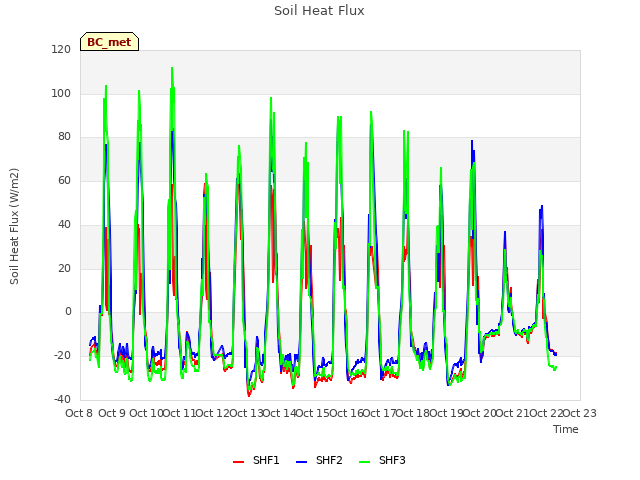Click the -40 y-axis tick label
Screen dimensions: 640x480
(x=62, y=399)
